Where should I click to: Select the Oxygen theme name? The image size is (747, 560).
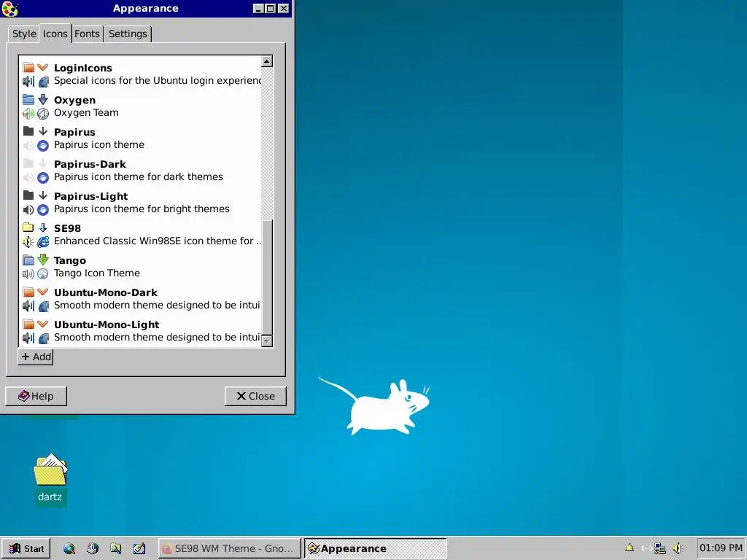[75, 100]
